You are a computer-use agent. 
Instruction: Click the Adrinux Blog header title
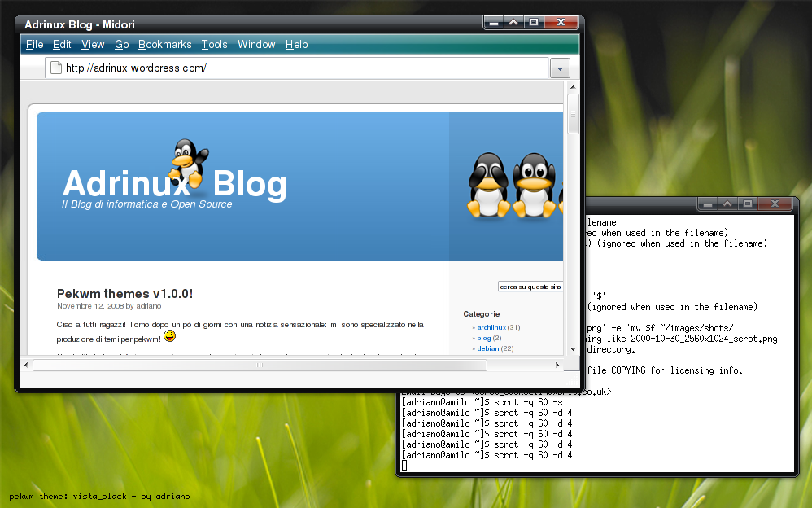pos(174,183)
